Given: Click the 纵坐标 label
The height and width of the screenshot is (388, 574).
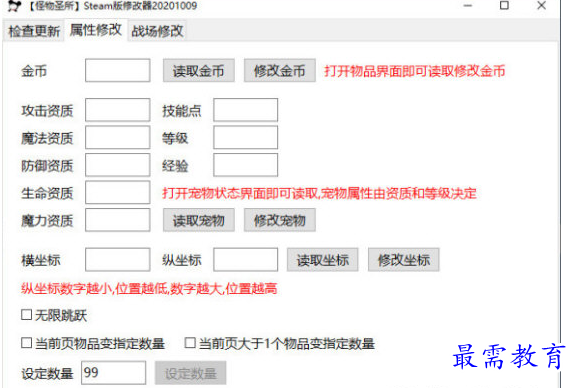Looking at the screenshot, I should [x=182, y=260].
